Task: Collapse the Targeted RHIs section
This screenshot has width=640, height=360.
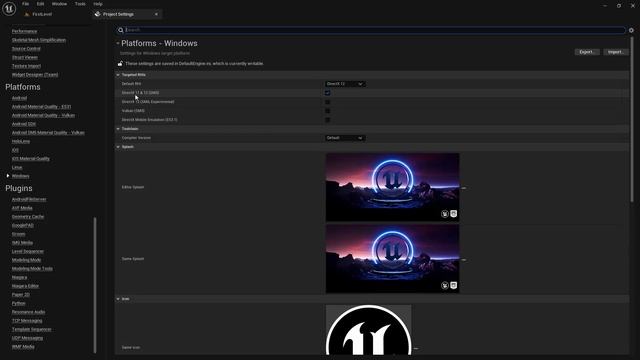Action: (x=118, y=75)
